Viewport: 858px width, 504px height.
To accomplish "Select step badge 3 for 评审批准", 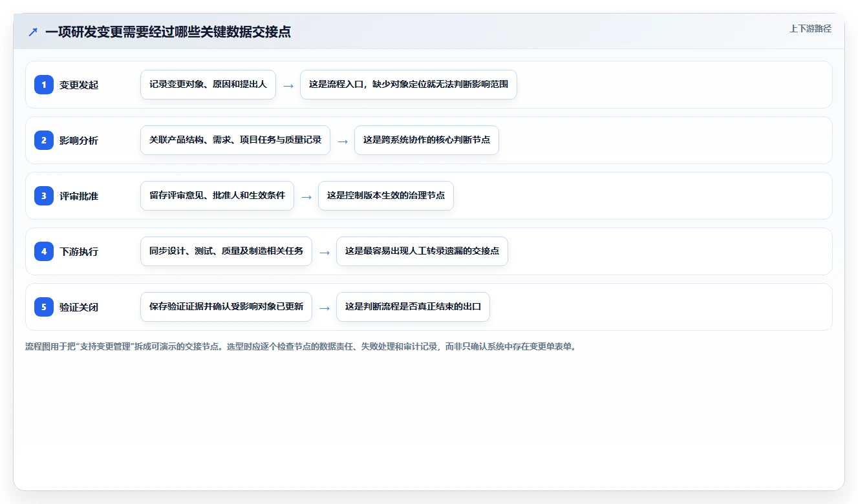I will (44, 195).
